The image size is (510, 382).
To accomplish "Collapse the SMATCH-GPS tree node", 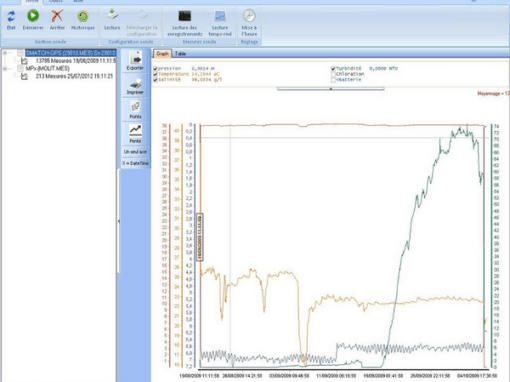I will coord(5,53).
